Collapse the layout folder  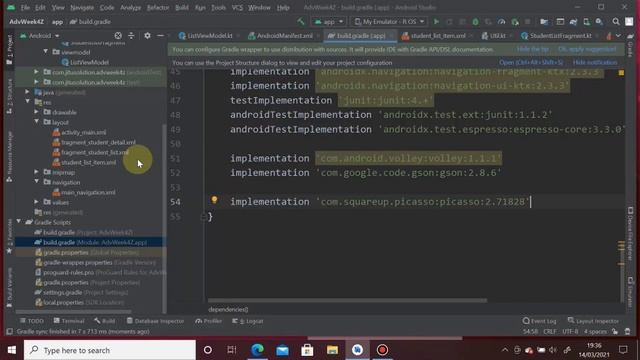point(37,122)
